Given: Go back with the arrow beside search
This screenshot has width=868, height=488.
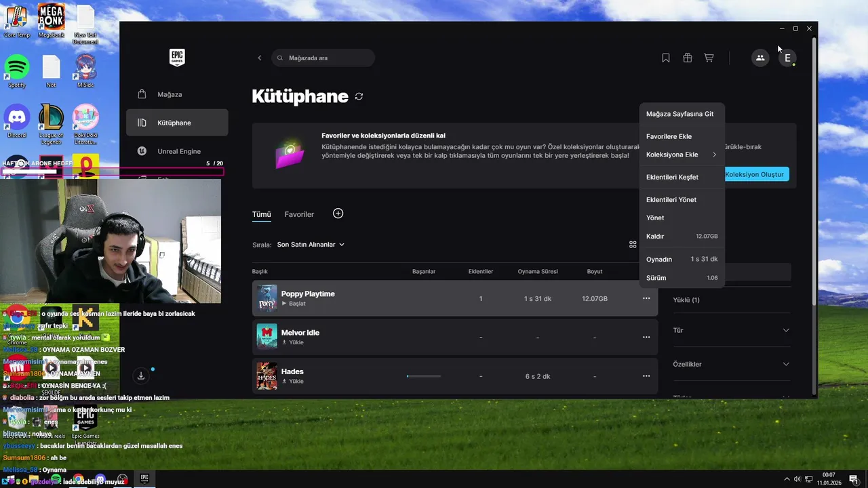Looking at the screenshot, I should point(259,58).
